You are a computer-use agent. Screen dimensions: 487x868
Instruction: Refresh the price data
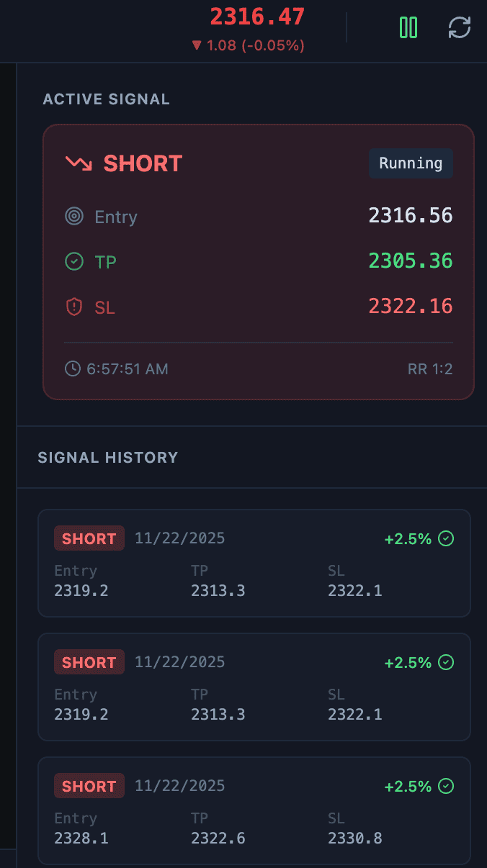pyautogui.click(x=459, y=27)
